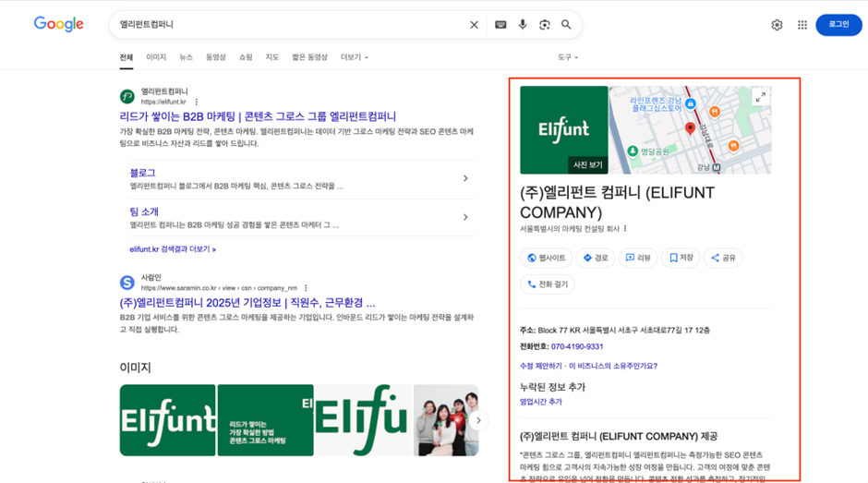Screen dimensions: 868x483
Task: Click inside the Google search input field
Action: 286,25
